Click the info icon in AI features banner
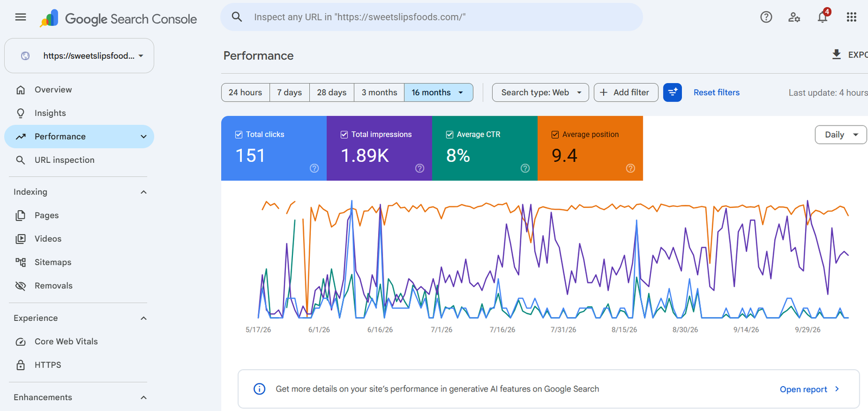The width and height of the screenshot is (868, 411). [259, 389]
